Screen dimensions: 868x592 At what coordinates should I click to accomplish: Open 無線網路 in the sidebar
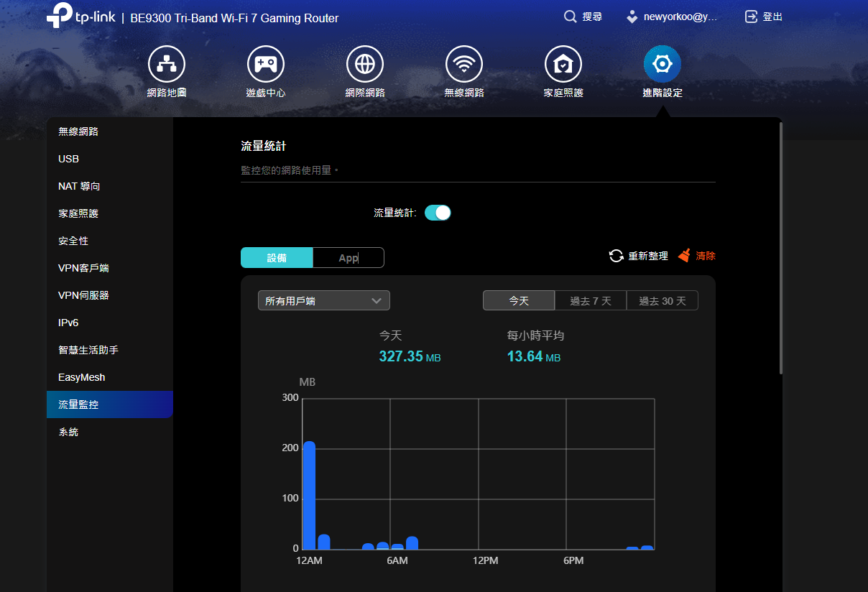click(x=110, y=131)
